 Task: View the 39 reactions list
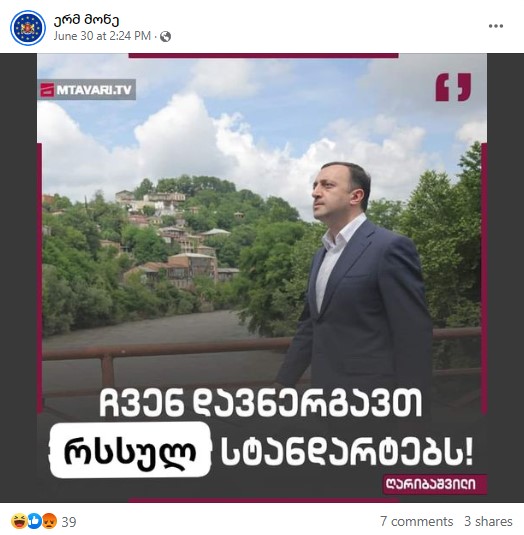click(x=69, y=522)
